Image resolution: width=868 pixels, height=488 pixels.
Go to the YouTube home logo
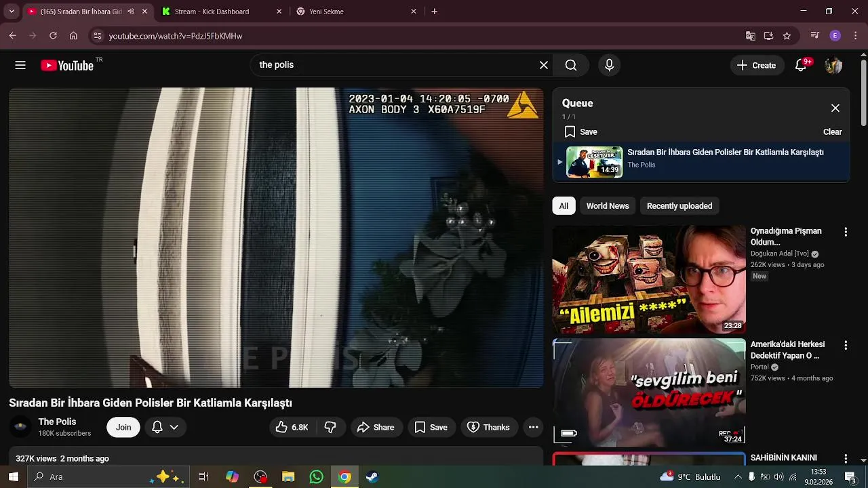point(66,65)
